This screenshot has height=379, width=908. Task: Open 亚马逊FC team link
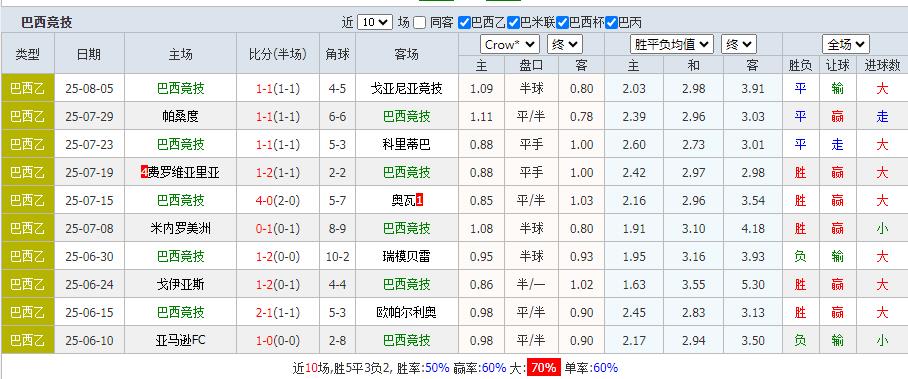point(181,340)
